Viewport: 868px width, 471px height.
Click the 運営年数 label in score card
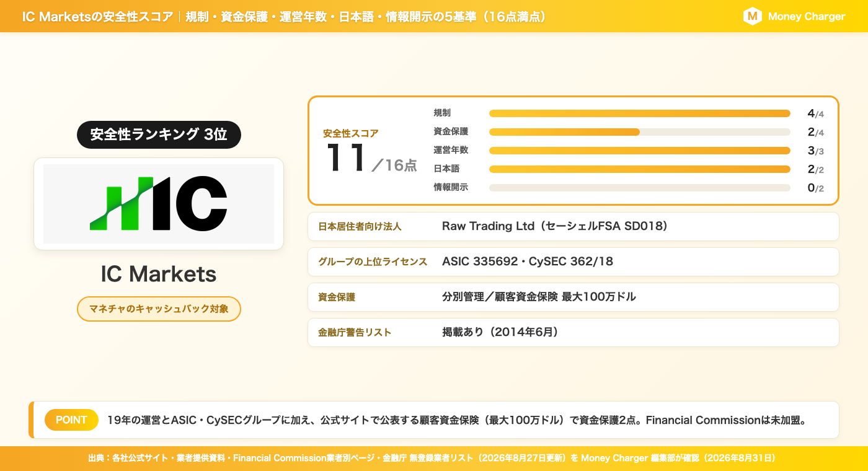[451, 150]
